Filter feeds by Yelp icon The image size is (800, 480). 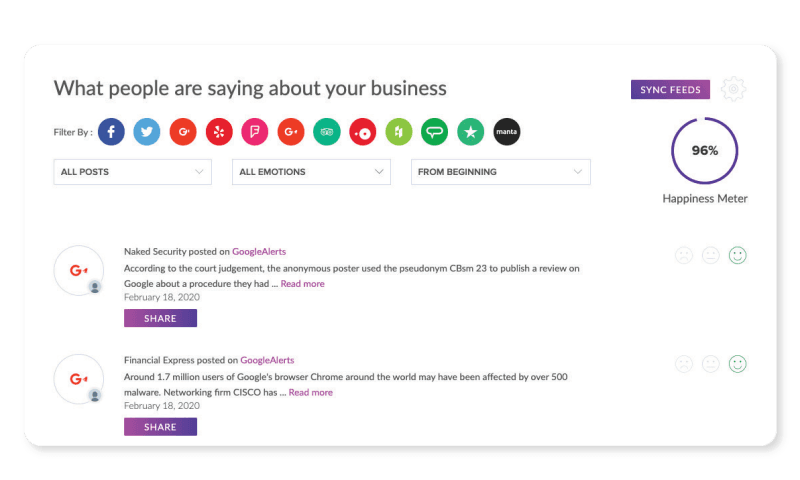[219, 132]
